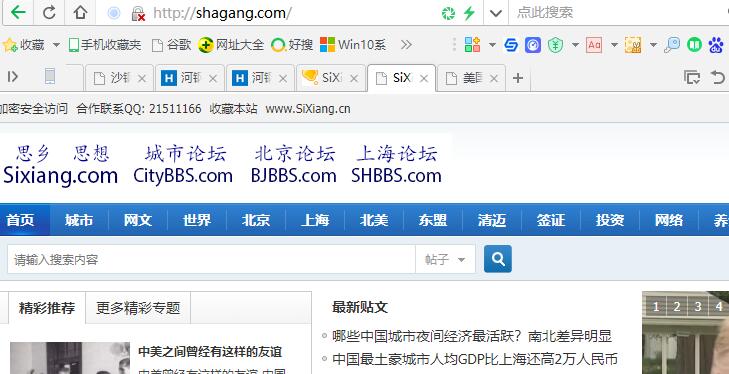Expand the arrow beside Aa translate icon

click(x=614, y=45)
